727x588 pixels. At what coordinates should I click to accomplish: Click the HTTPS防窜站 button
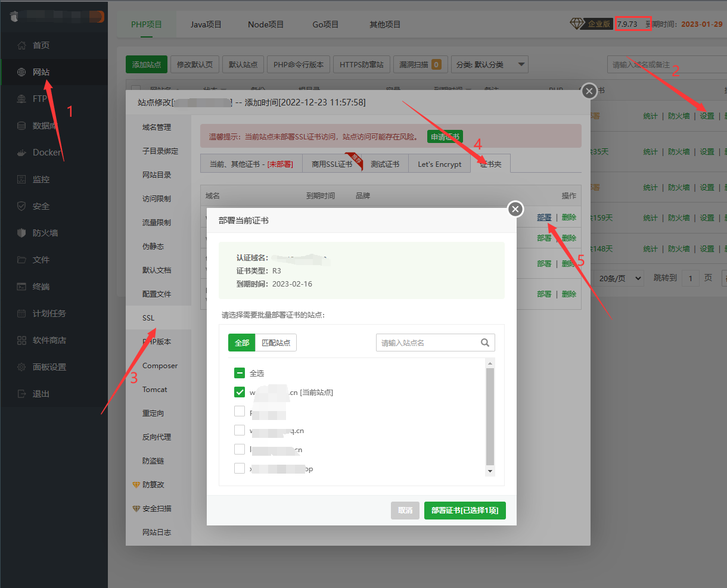(x=362, y=64)
